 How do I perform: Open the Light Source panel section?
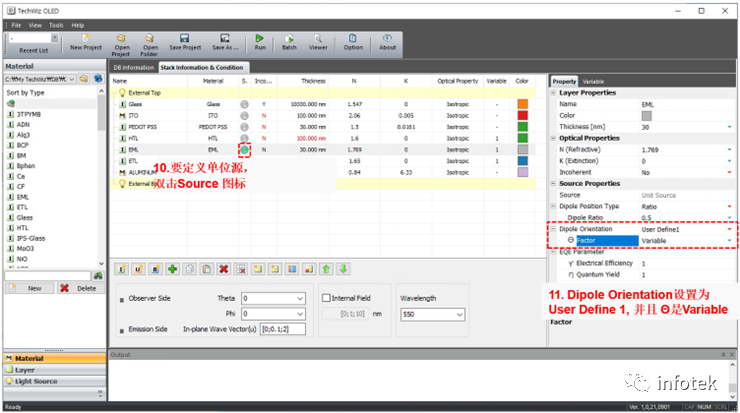point(54,381)
